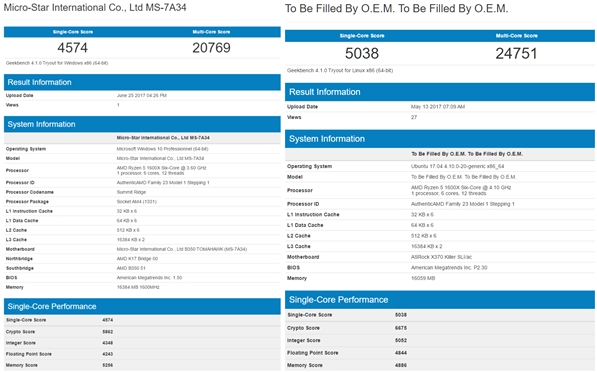The width and height of the screenshot is (597, 373).
Task: Click the Memory Score value 4886
Action: 401,365
